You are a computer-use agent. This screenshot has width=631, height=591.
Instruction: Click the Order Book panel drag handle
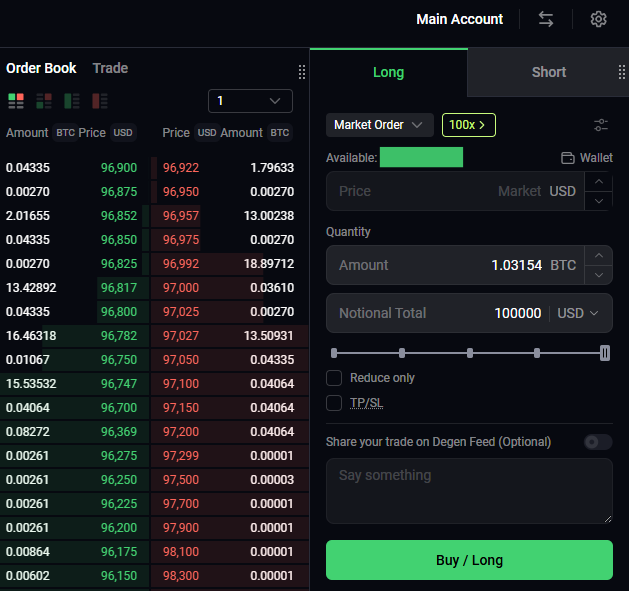pyautogui.click(x=302, y=72)
